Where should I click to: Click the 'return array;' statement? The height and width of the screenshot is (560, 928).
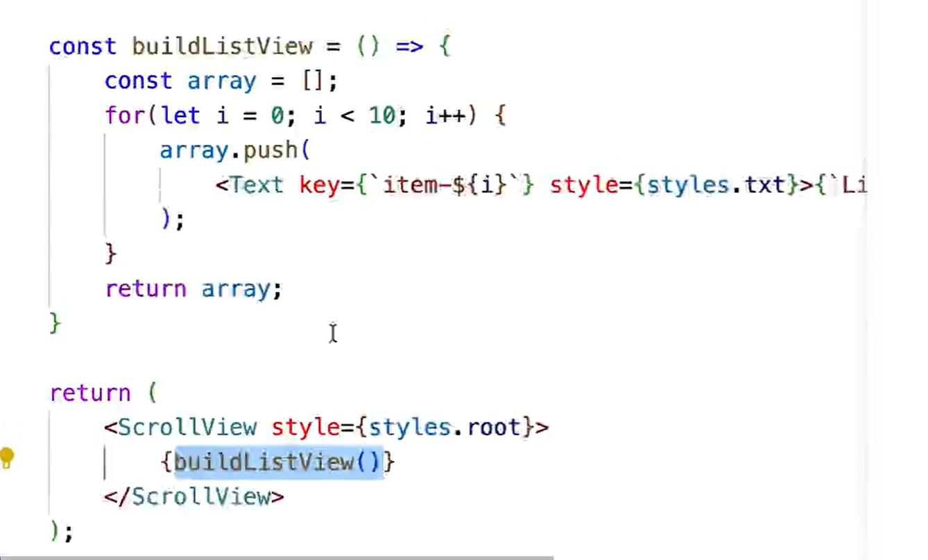[194, 289]
